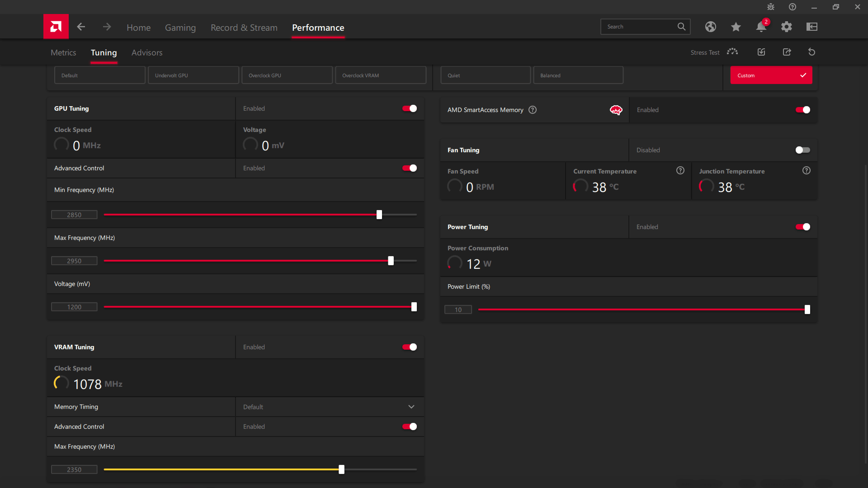Screen dimensions: 868x488
Task: Start Stress Test gauge icon
Action: (732, 52)
